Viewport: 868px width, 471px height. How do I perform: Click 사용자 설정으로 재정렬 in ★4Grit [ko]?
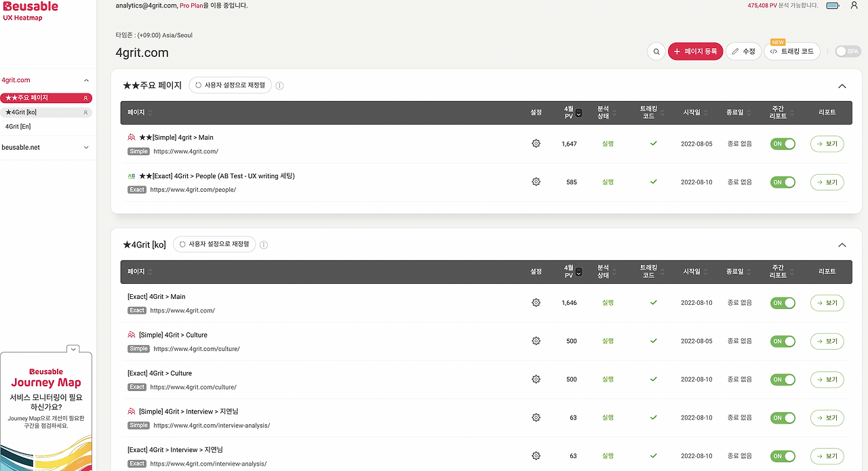coord(214,244)
